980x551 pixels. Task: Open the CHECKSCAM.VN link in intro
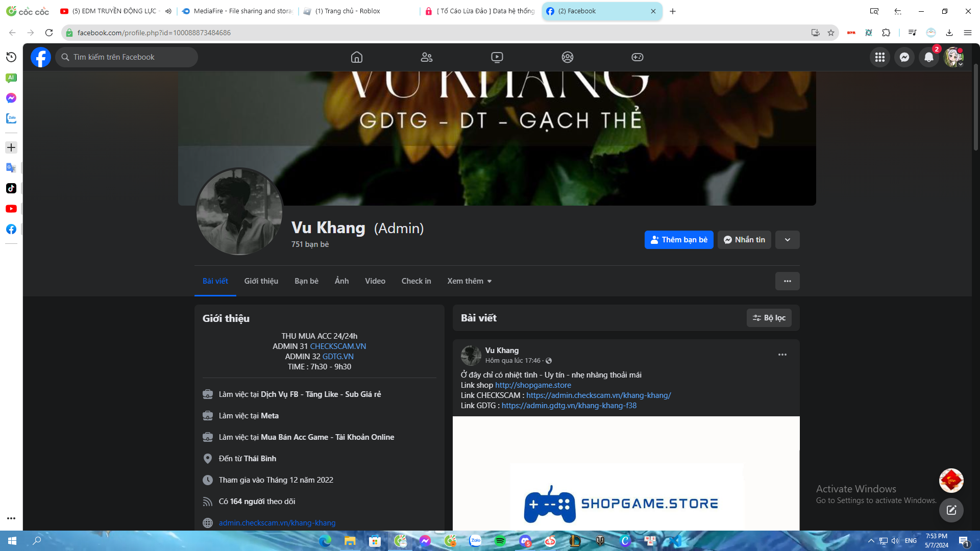[338, 346]
